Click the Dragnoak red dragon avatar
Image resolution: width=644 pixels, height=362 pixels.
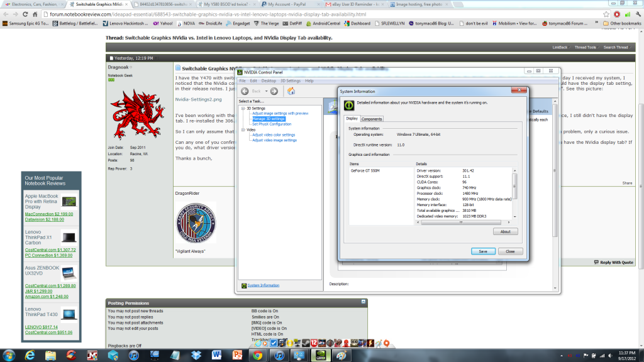137,114
